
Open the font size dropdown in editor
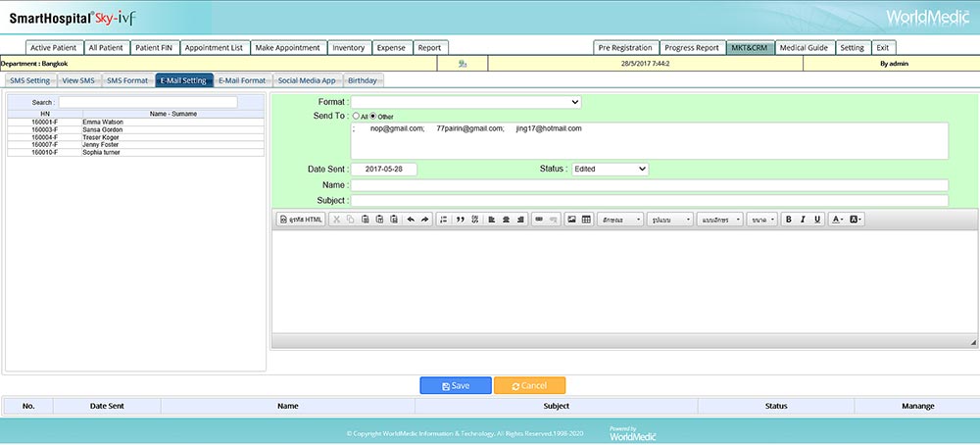(x=762, y=219)
